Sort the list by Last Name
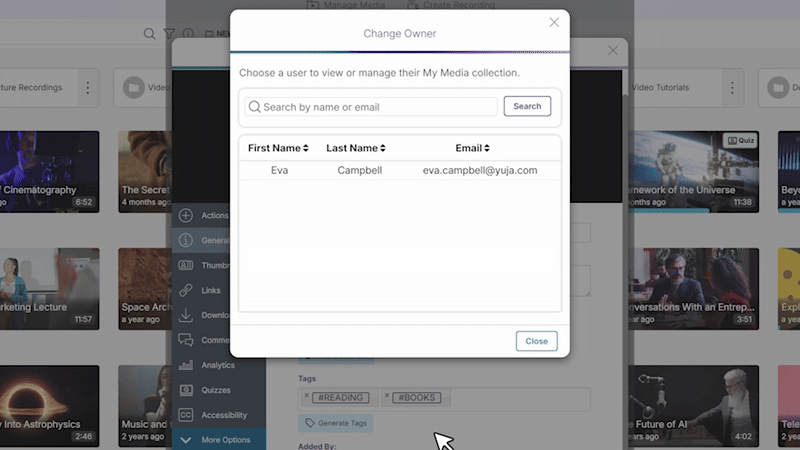Screen dimensions: 800x450 (357, 148)
